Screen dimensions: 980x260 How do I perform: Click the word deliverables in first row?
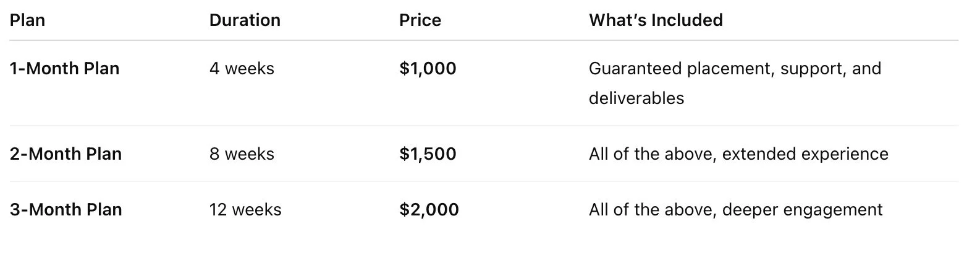point(636,98)
